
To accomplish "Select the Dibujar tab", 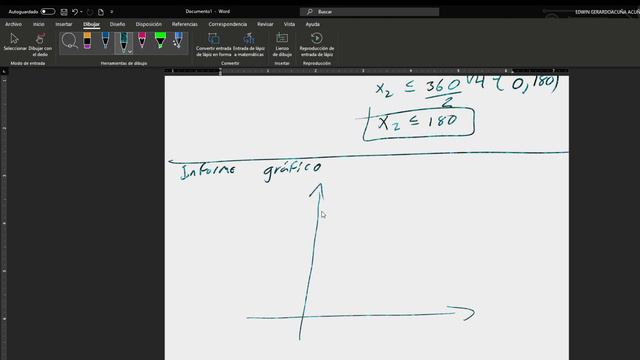I will 91,24.
